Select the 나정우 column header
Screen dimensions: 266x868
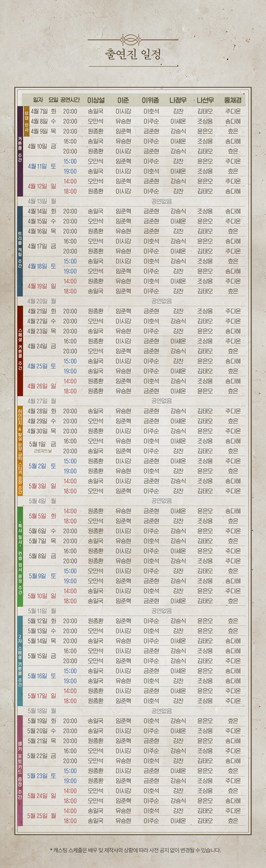coord(178,100)
